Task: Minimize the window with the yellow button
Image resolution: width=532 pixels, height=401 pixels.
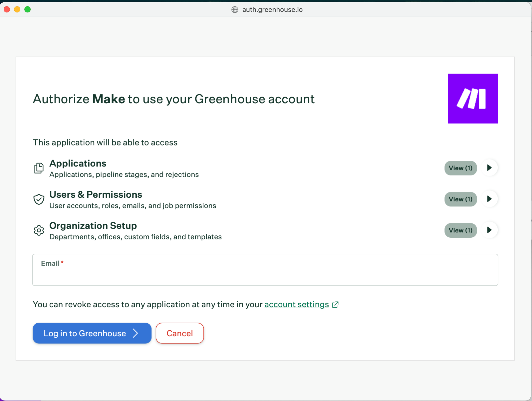Action: coord(17,10)
